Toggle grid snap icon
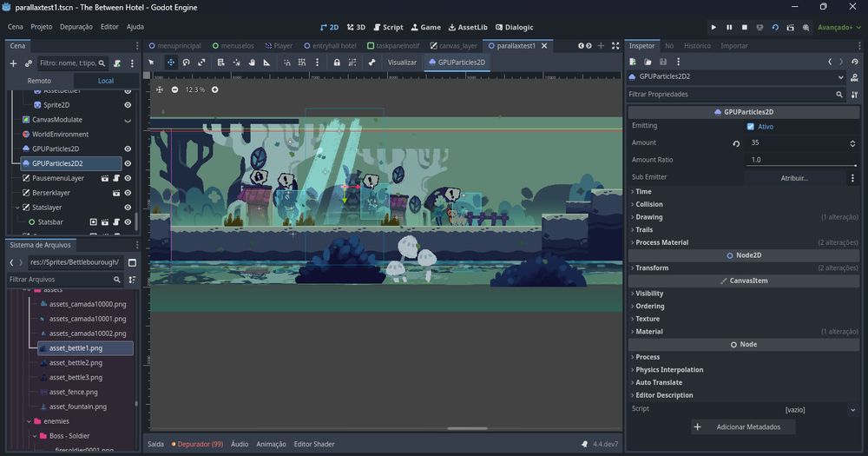This screenshot has width=868, height=456. (302, 63)
